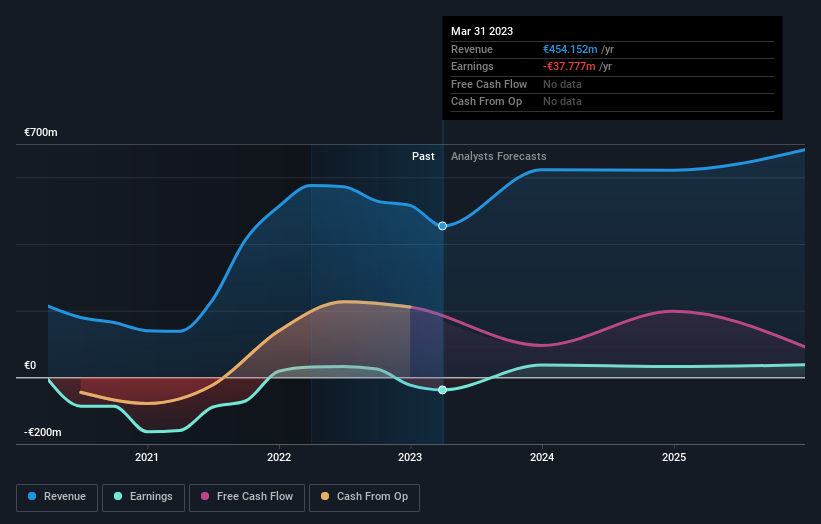Click the €454.152m revenue value
This screenshot has width=821, height=524.
(x=570, y=49)
